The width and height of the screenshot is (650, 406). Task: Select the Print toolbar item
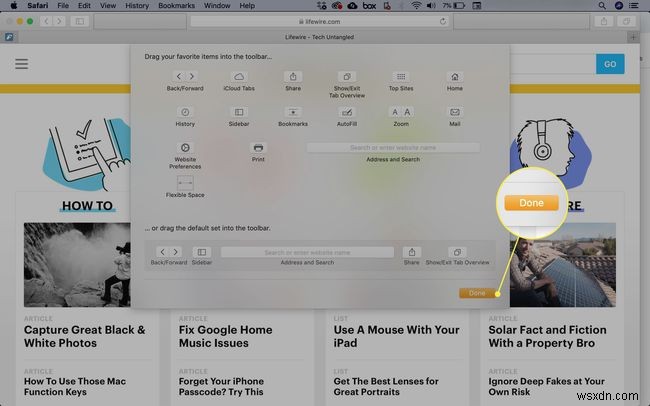[x=258, y=152]
